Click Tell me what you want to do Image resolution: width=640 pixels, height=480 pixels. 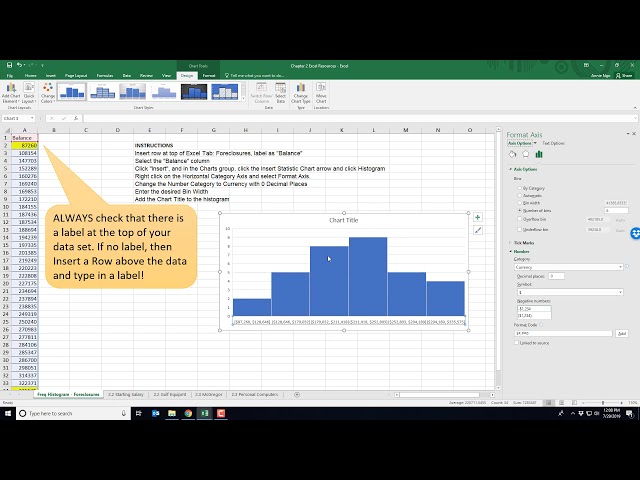coord(257,76)
